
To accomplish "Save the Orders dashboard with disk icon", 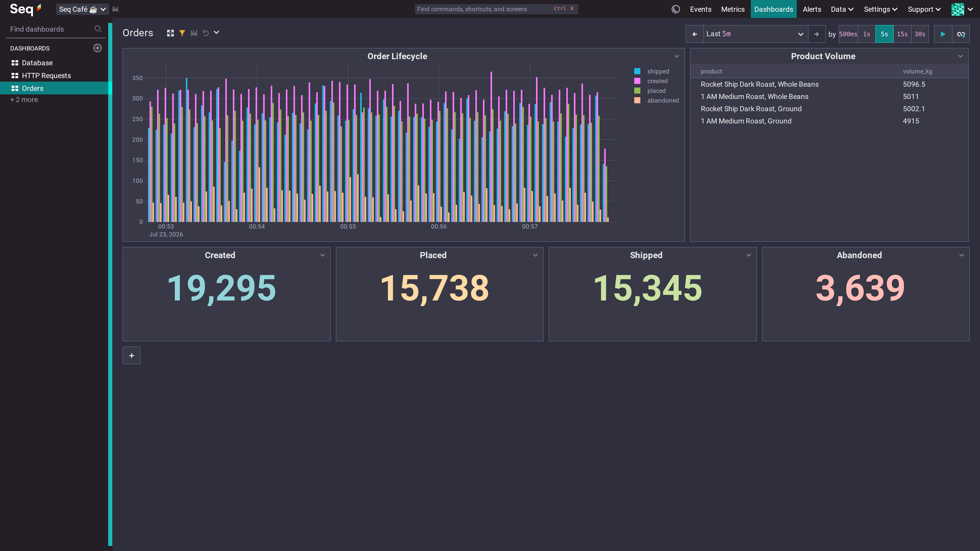I will pyautogui.click(x=194, y=33).
